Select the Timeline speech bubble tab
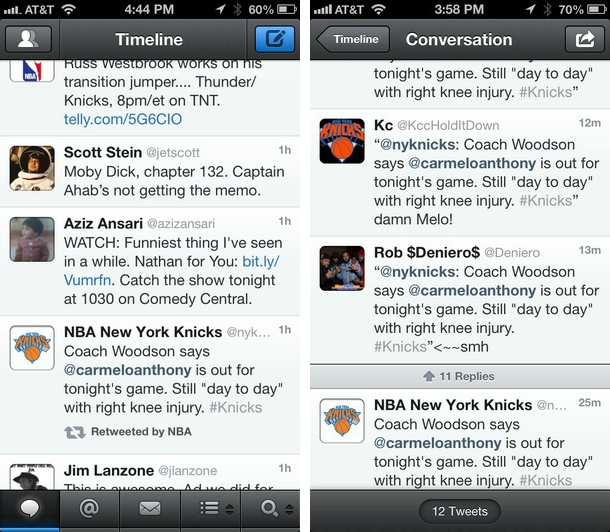This screenshot has height=532, width=610. point(29,508)
